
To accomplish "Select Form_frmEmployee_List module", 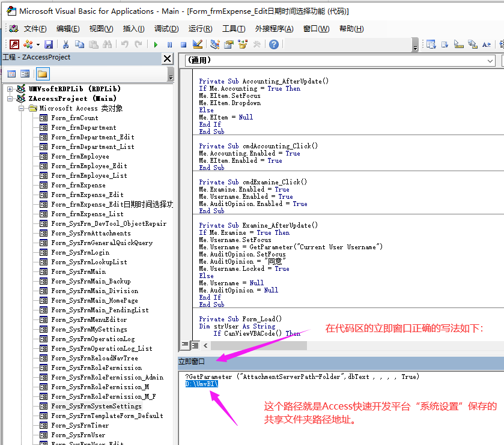I will click(x=90, y=175).
